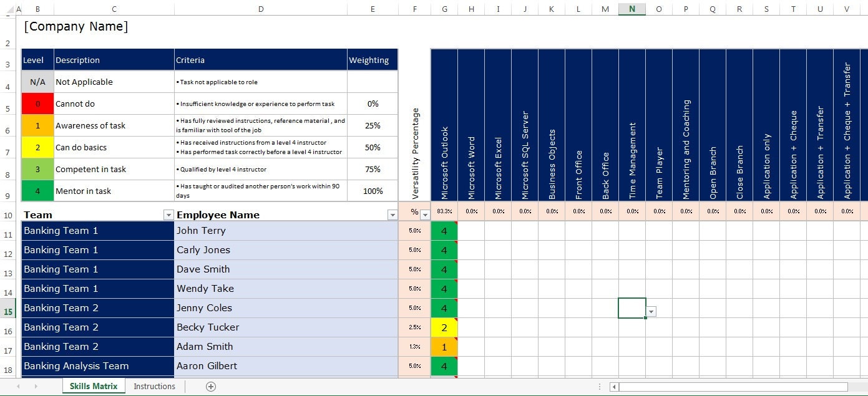
Task: Select the 'Competent in task' description cell
Action: point(114,169)
